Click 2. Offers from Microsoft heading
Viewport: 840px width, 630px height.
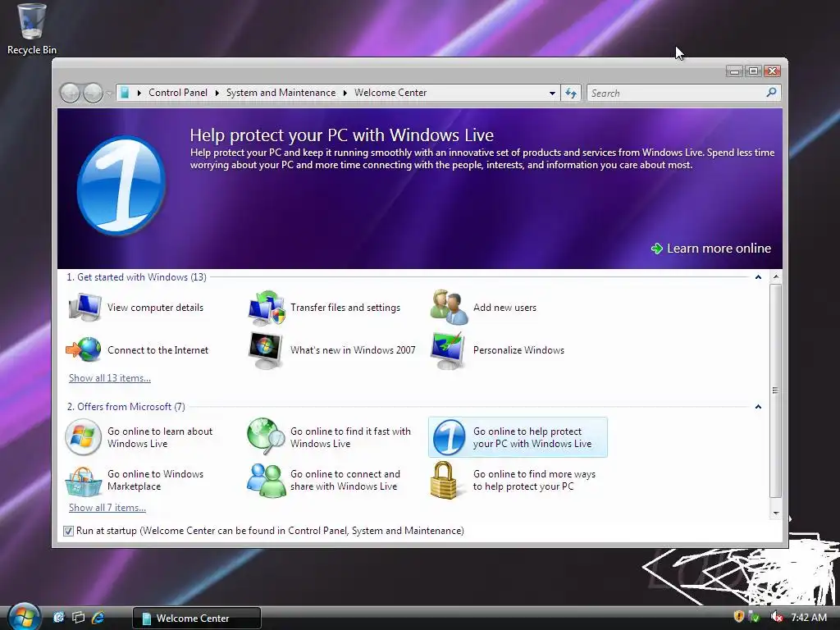(x=126, y=407)
